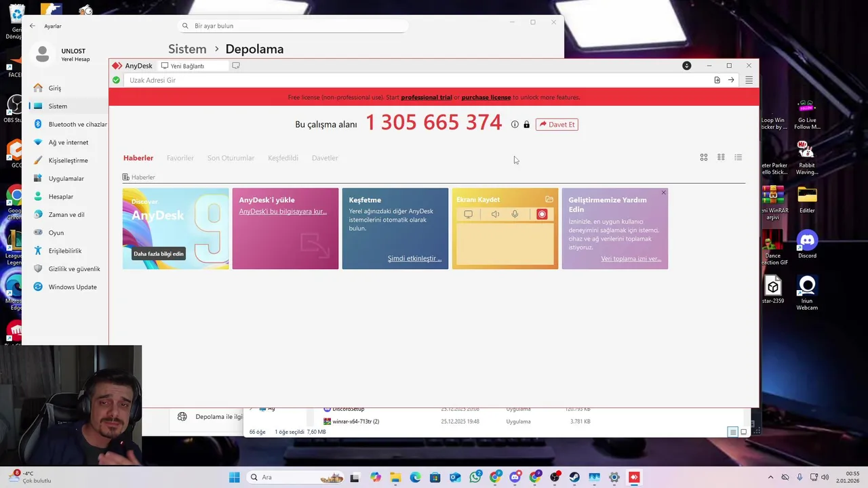
Task: Click the Discover AnyDesk 9 thumbnail
Action: point(176,228)
